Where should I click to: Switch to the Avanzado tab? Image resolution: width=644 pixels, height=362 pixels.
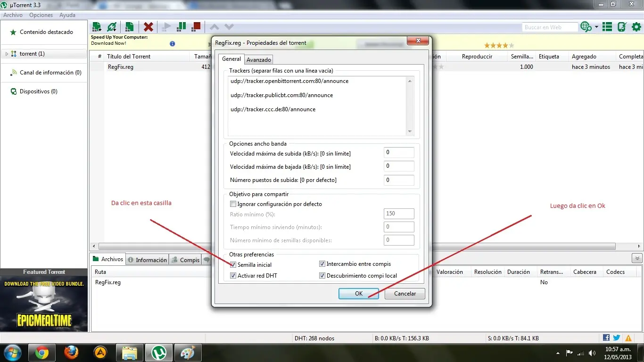[x=259, y=59]
